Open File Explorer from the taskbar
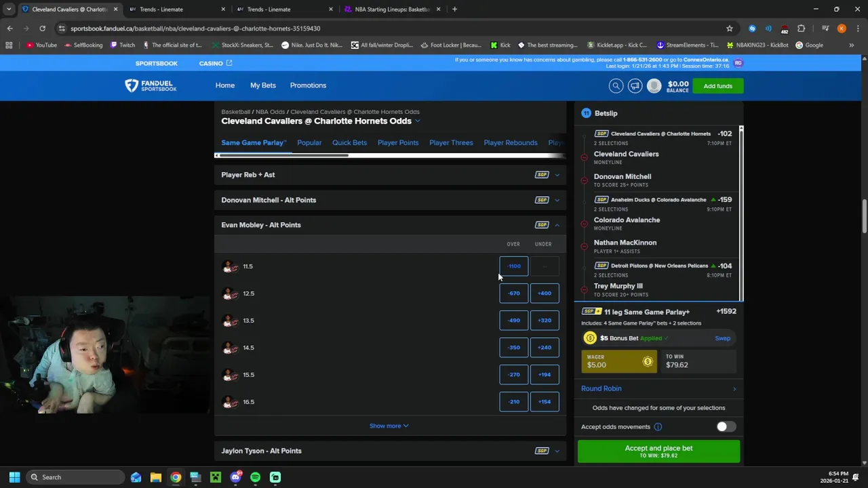The width and height of the screenshot is (868, 488). (155, 477)
